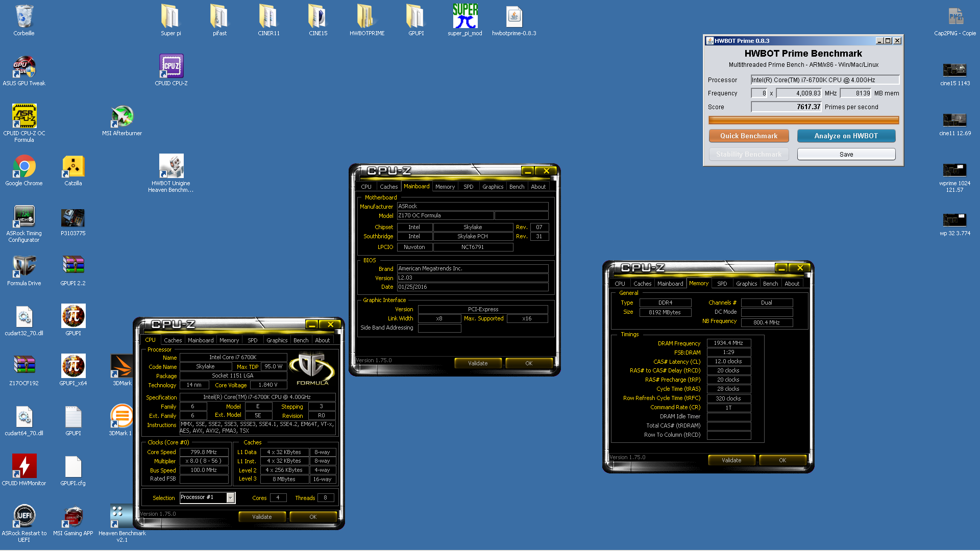Switch to Caches tab in CPU window

173,340
